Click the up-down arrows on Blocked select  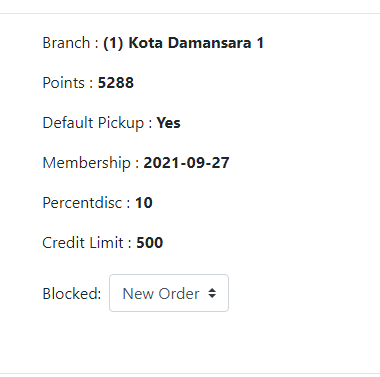tap(212, 293)
